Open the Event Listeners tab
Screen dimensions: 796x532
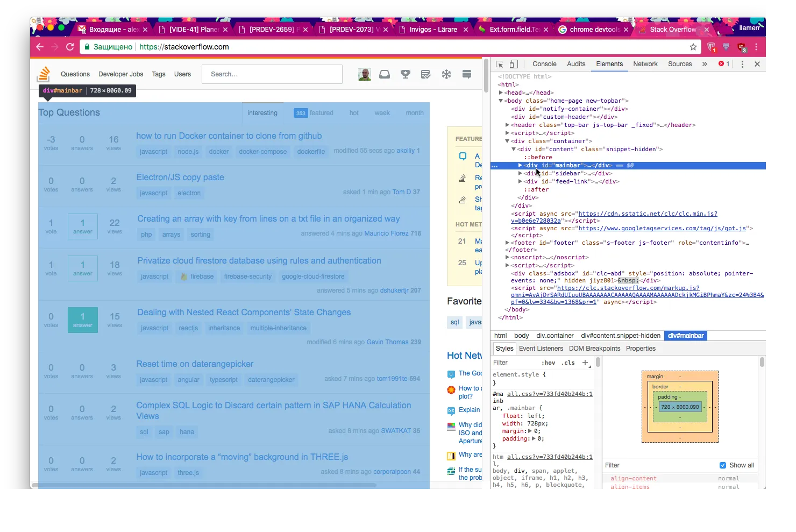[x=541, y=349]
